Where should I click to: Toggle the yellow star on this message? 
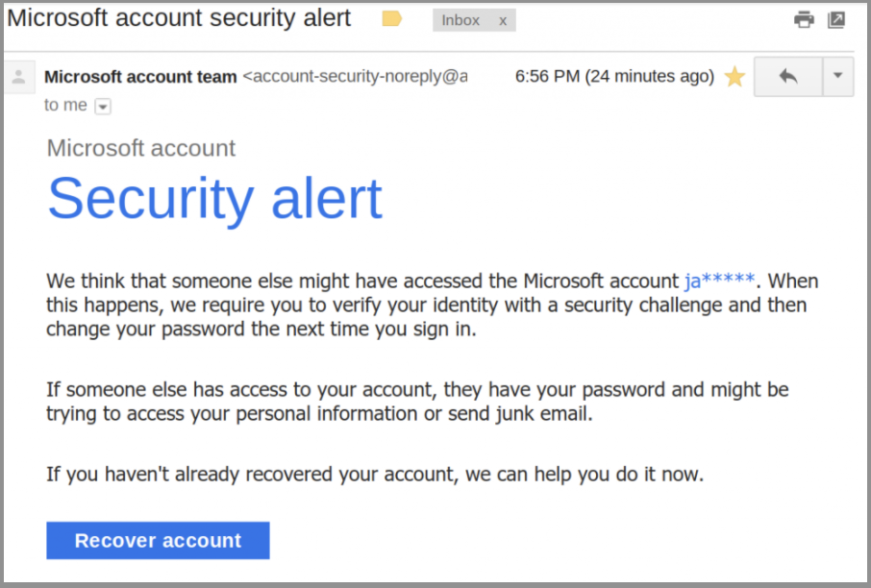(x=734, y=77)
